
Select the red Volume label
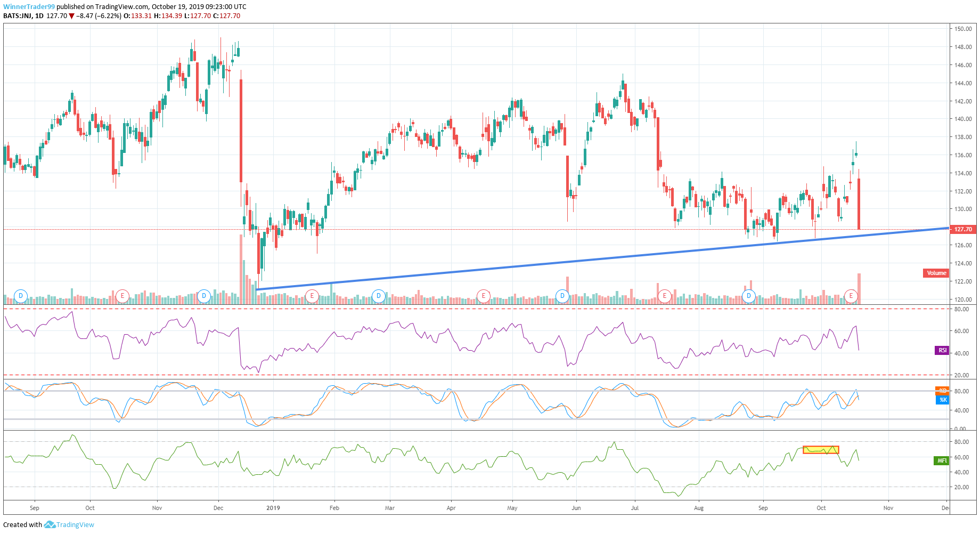point(936,273)
